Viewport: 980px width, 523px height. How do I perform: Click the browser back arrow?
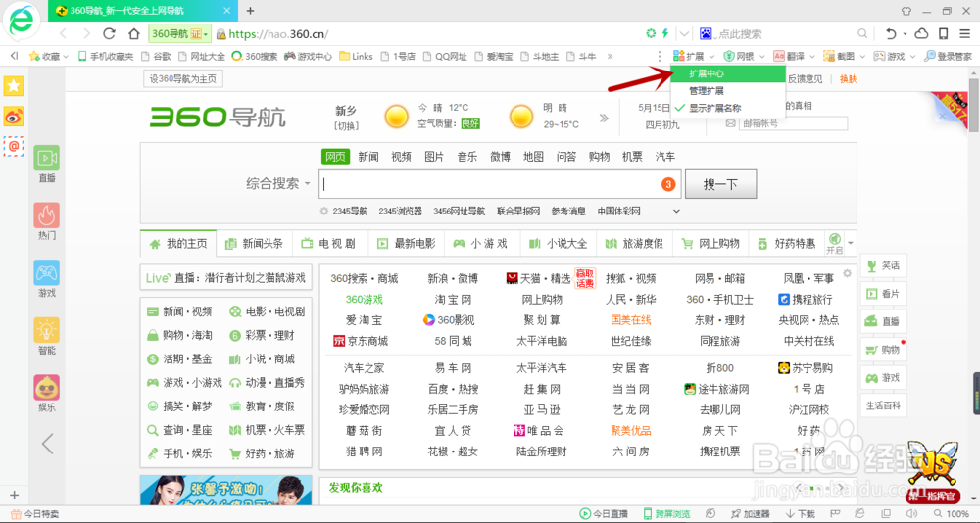pyautogui.click(x=63, y=33)
